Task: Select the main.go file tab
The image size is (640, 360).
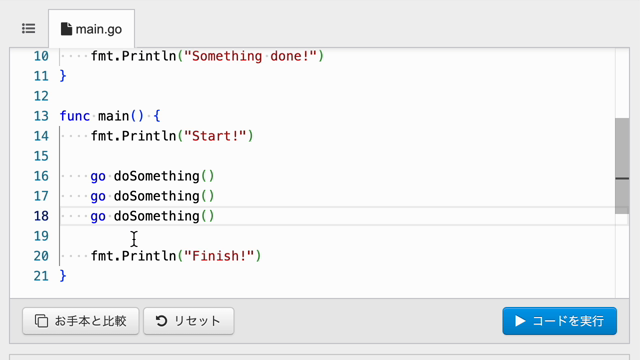Action: tap(91, 29)
